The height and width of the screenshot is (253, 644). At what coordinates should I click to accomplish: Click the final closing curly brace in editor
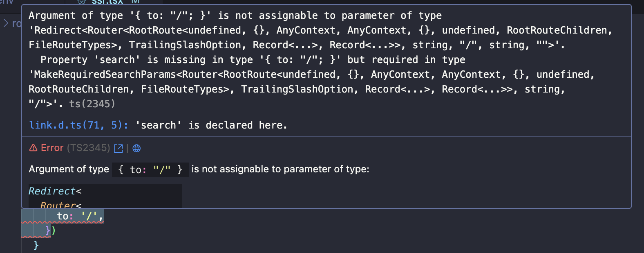(36, 245)
